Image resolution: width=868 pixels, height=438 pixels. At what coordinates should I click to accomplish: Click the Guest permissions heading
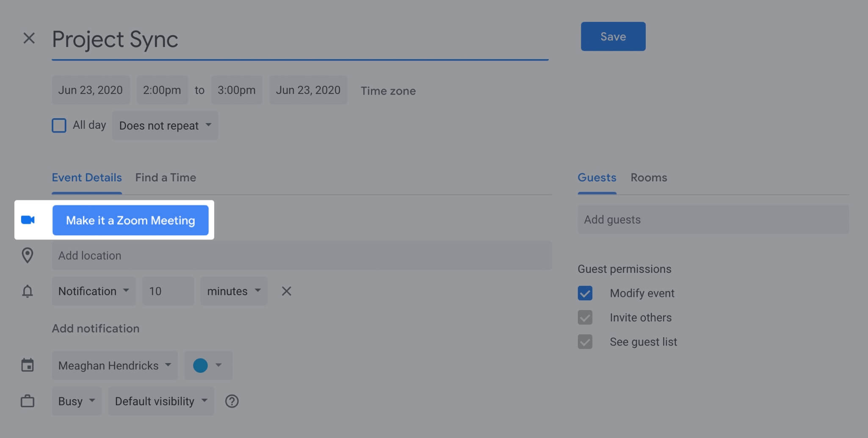coord(625,269)
